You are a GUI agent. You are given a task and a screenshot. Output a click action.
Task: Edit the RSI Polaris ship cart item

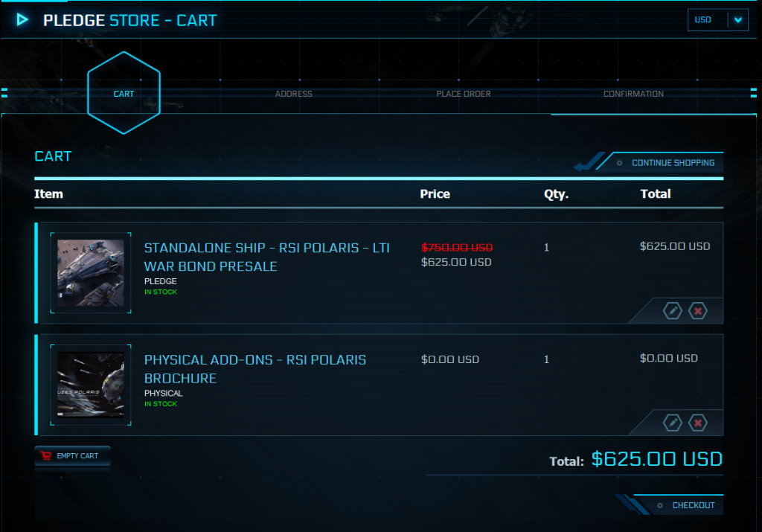click(673, 311)
